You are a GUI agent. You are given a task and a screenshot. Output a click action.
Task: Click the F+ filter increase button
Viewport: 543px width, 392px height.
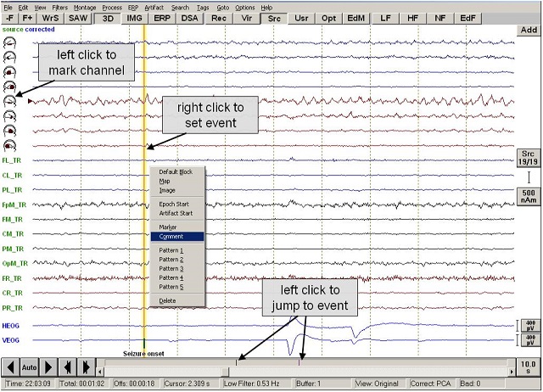point(28,17)
